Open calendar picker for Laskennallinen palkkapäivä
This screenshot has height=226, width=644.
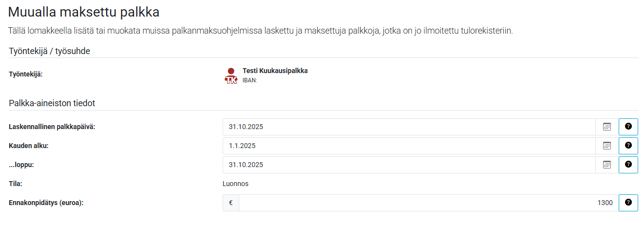pyautogui.click(x=606, y=127)
